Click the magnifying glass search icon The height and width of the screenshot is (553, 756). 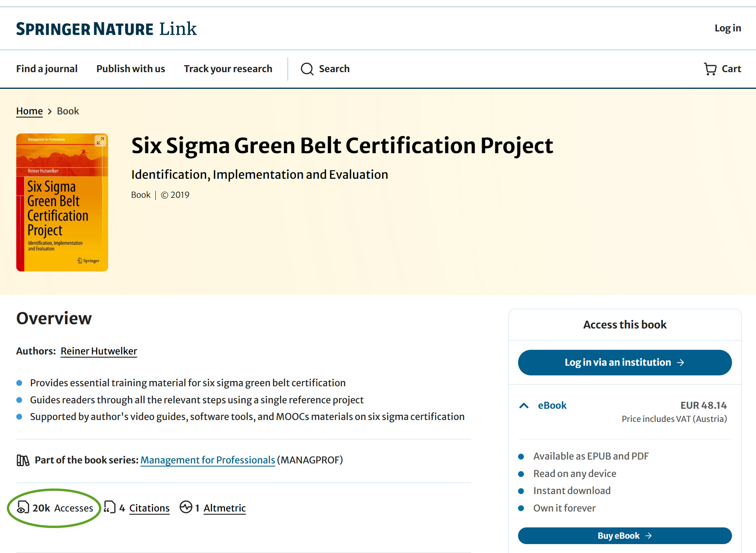tap(307, 69)
